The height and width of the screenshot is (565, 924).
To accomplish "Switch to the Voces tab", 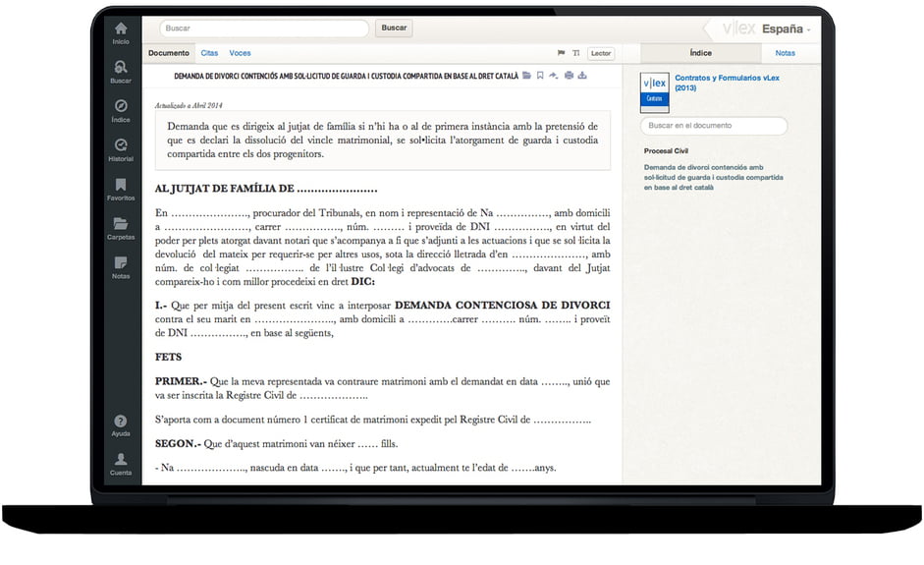I will 240,53.
